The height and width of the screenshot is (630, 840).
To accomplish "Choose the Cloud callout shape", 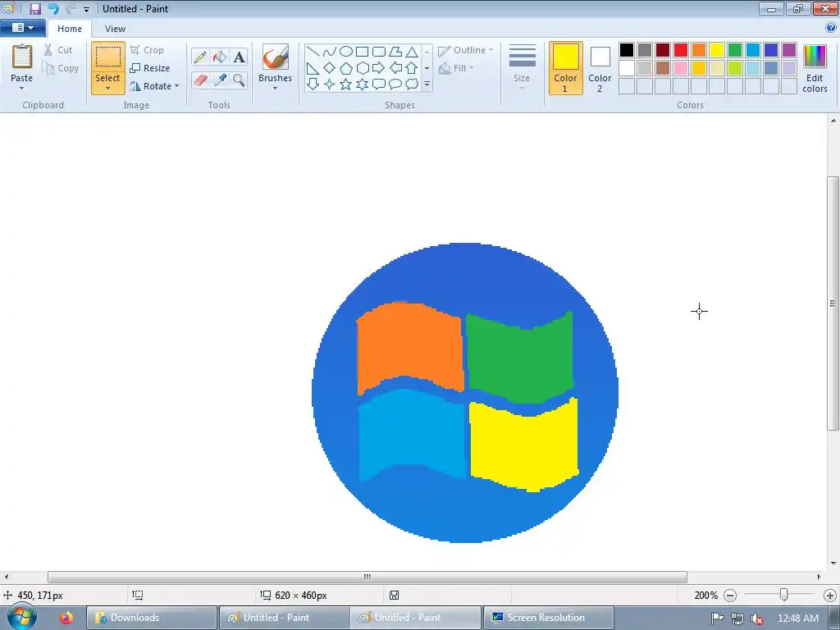I will tap(412, 84).
